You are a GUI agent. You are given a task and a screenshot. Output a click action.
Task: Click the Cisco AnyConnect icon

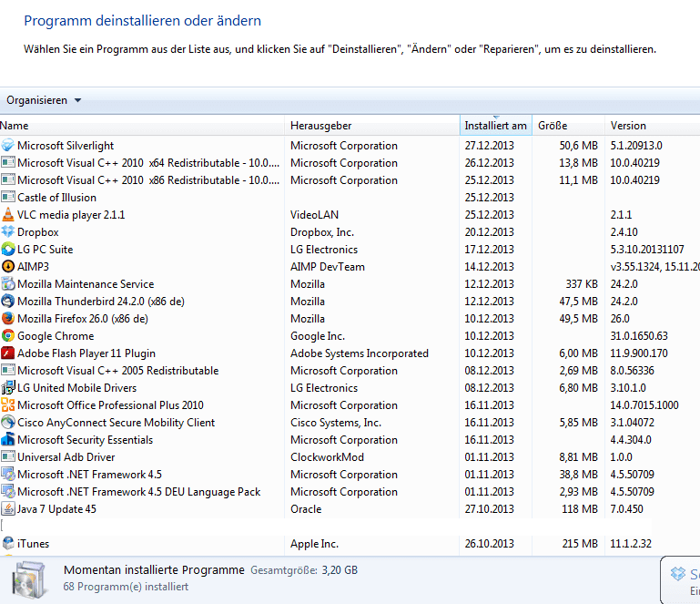(x=8, y=422)
